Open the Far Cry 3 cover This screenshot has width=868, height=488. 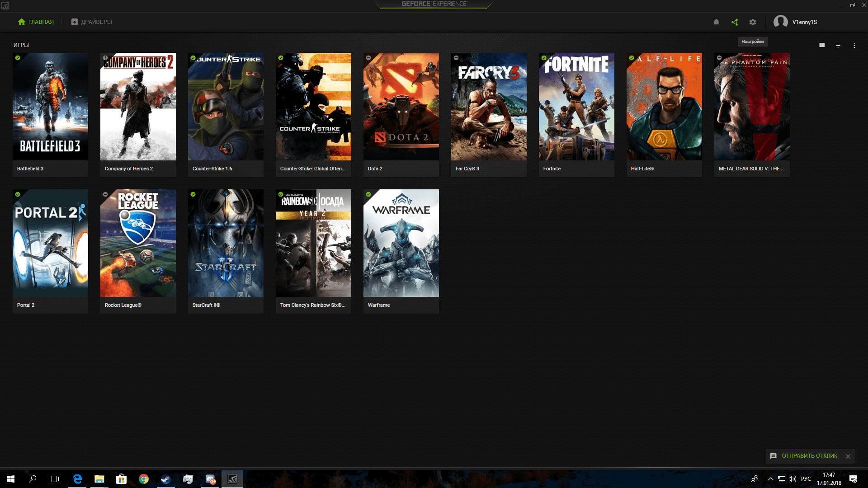[x=489, y=107]
